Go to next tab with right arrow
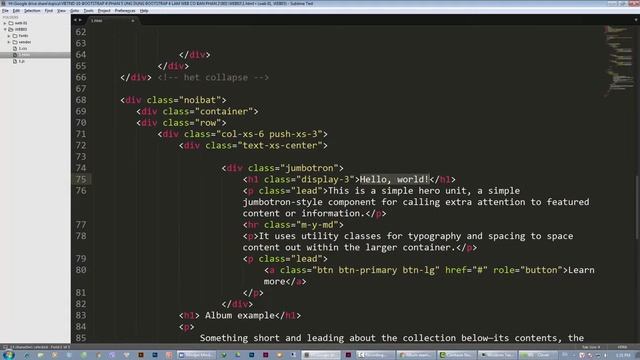This screenshot has height=360, width=640. click(80, 20)
